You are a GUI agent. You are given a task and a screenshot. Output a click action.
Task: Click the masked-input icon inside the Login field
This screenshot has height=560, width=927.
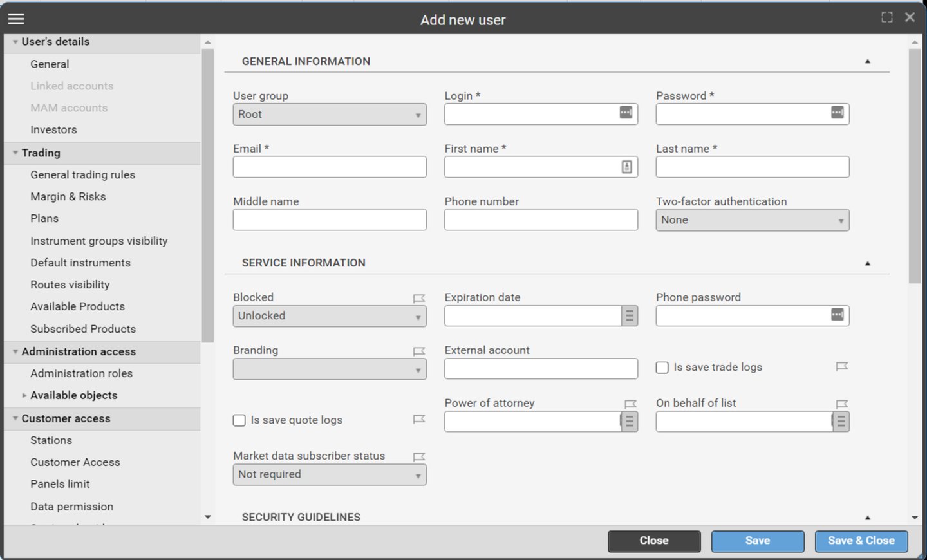(x=625, y=112)
